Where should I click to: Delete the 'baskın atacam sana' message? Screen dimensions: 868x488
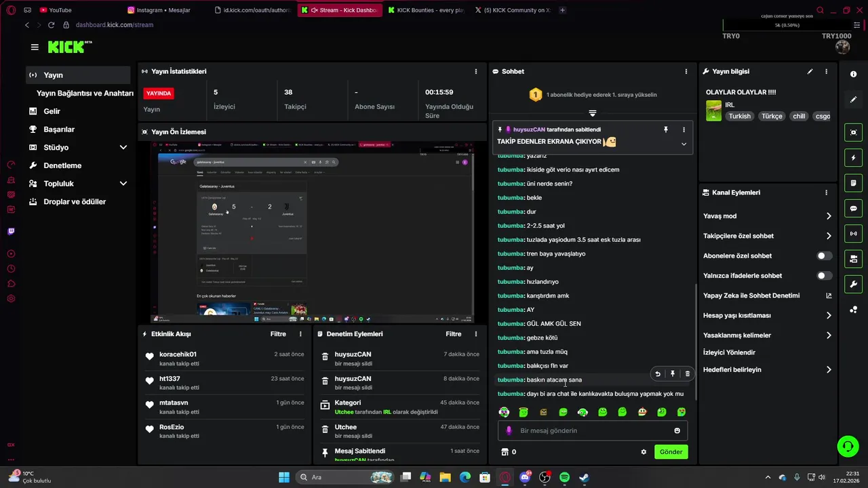click(687, 373)
